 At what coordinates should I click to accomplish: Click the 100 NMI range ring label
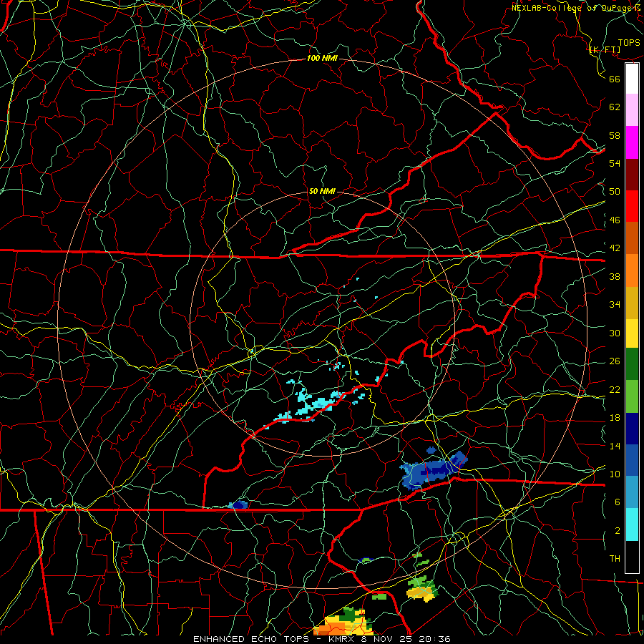[x=322, y=59]
